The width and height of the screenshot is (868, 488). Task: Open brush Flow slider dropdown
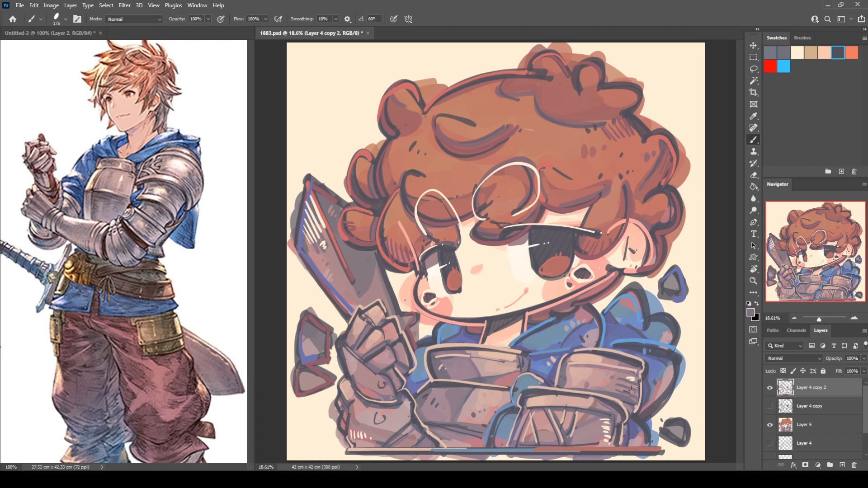265,19
